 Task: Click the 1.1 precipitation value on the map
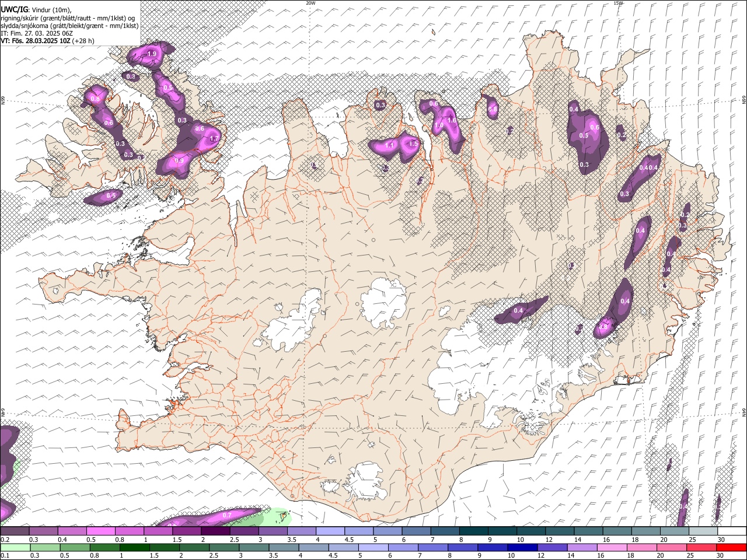point(390,145)
